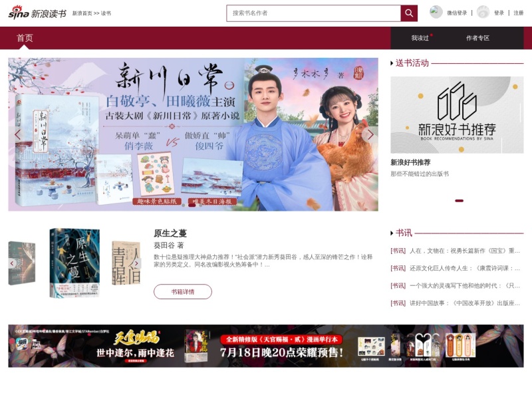Focus the 搜索书名作者 search field
This screenshot has width=532, height=399.
313,13
